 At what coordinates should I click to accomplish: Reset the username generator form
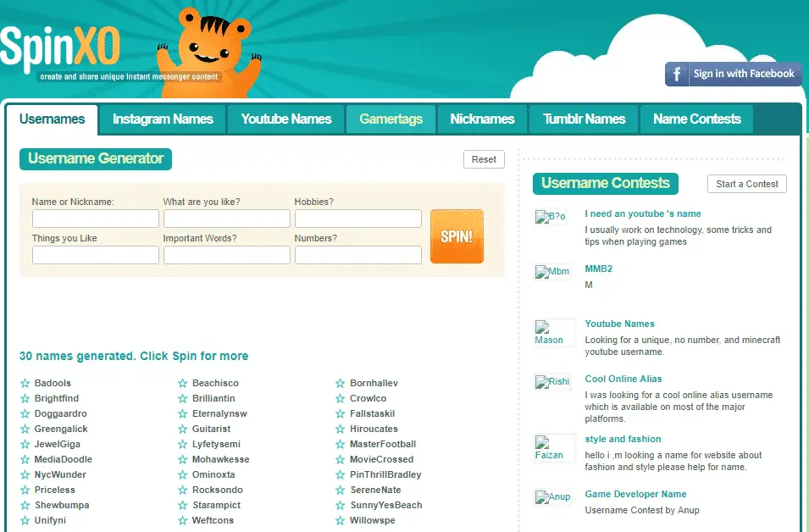[484, 159]
